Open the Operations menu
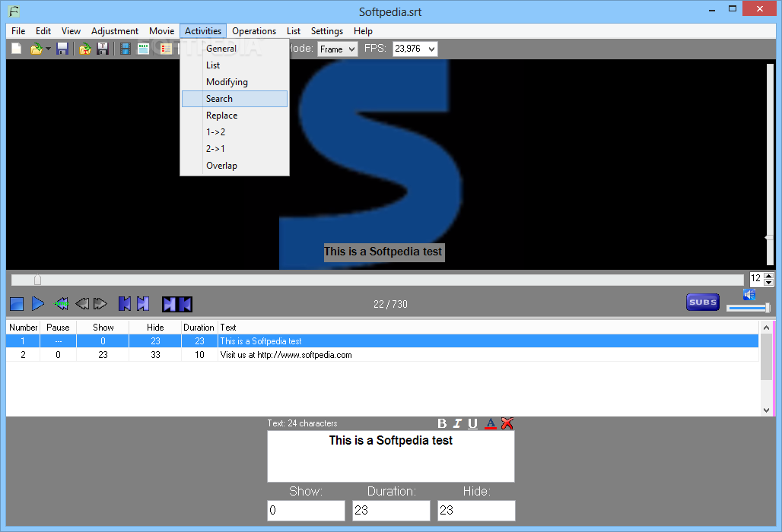Screen dimensions: 782x532 tap(254, 31)
